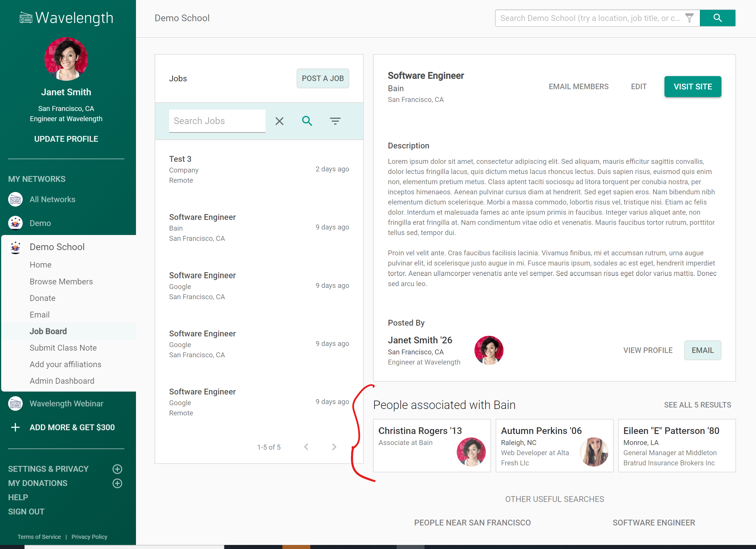756x549 pixels.
Task: Open Autumn Perkins profile photo
Action: [594, 451]
